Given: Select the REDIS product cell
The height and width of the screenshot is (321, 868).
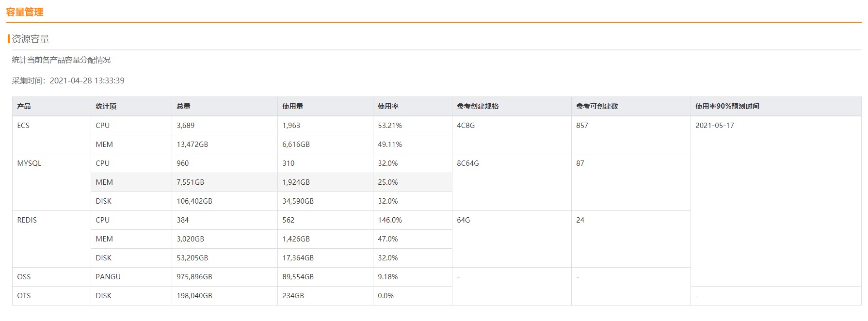Looking at the screenshot, I should tap(27, 220).
